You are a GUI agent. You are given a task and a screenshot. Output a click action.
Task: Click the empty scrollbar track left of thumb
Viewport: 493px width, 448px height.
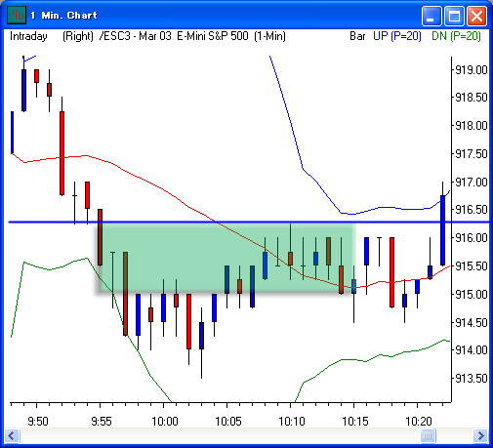(220, 435)
